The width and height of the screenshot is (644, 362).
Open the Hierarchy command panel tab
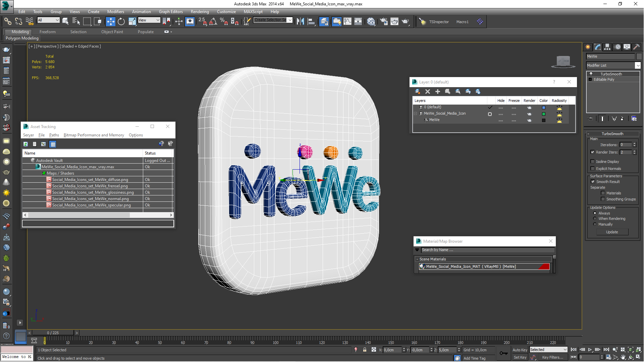click(607, 47)
